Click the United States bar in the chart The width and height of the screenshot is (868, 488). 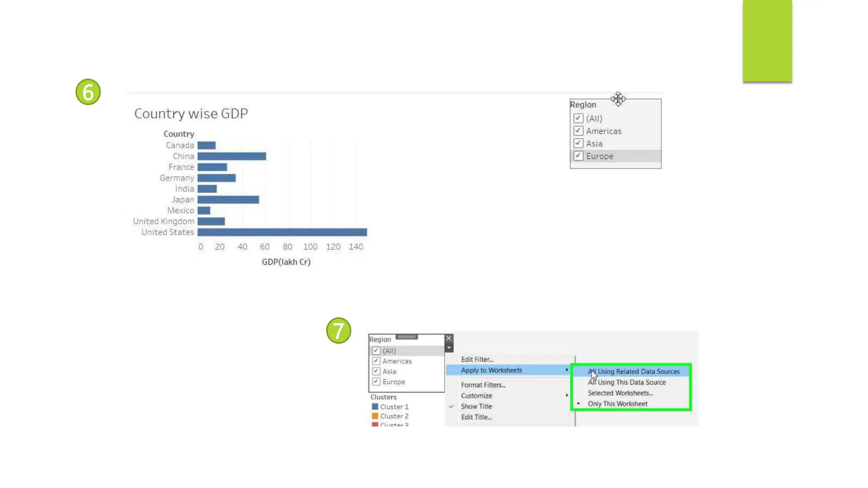tap(282, 232)
